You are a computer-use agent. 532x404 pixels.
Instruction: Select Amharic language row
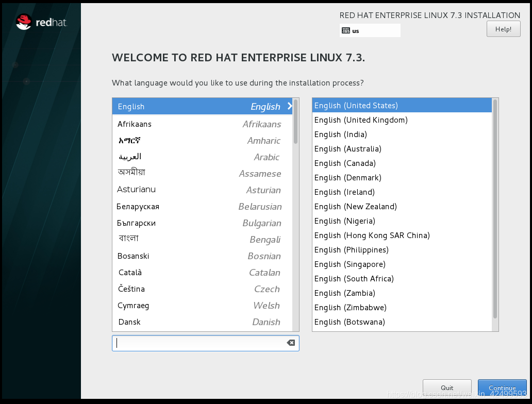point(202,141)
